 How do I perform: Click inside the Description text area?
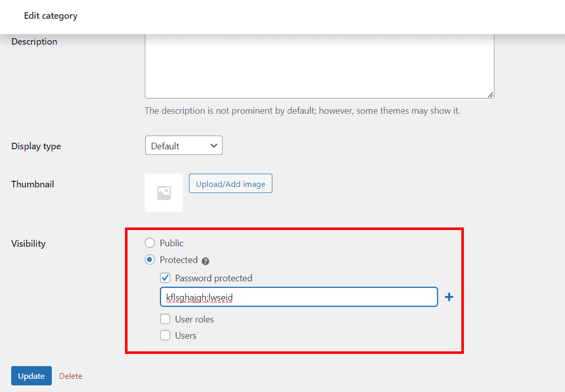coord(319,65)
